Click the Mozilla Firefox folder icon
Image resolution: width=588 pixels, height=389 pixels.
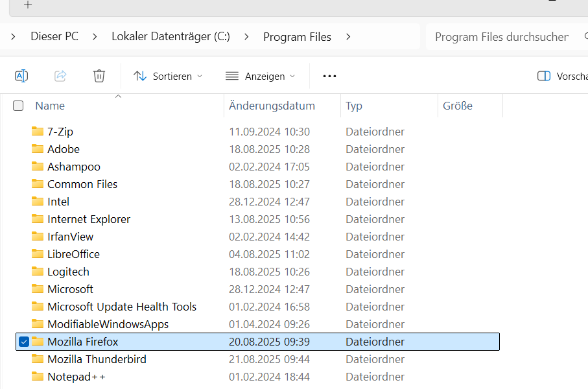38,342
